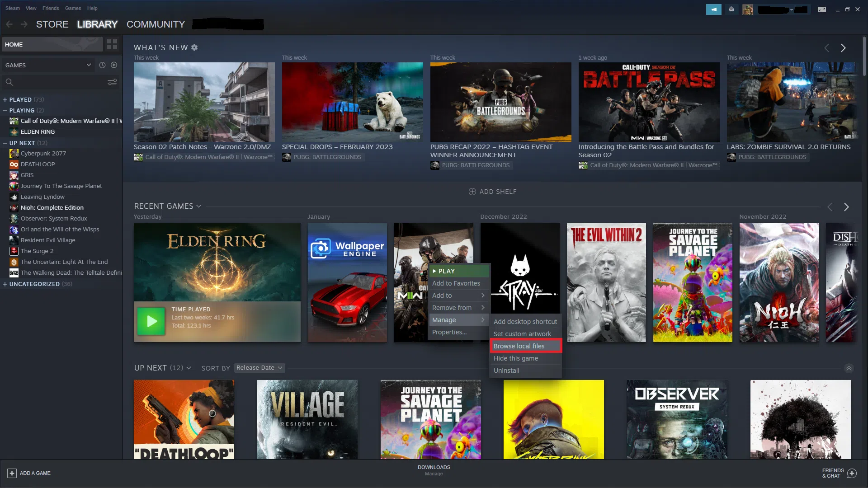Image resolution: width=868 pixels, height=488 pixels.
Task: Open the Friends menu in menu bar
Action: tap(50, 8)
